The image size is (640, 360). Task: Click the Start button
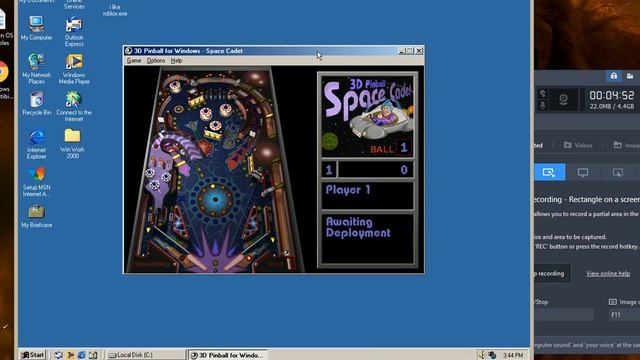click(33, 355)
